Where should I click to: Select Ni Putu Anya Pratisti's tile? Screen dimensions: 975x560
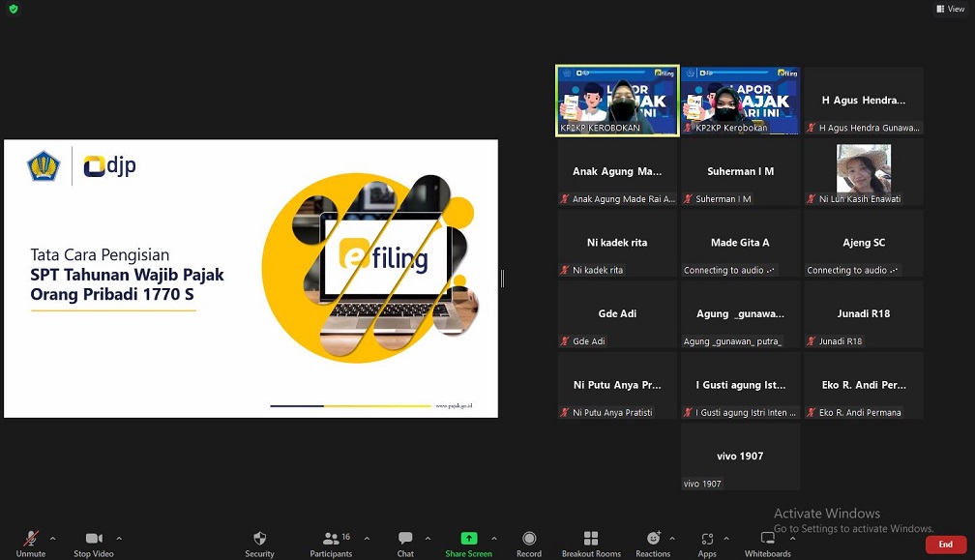click(x=617, y=385)
